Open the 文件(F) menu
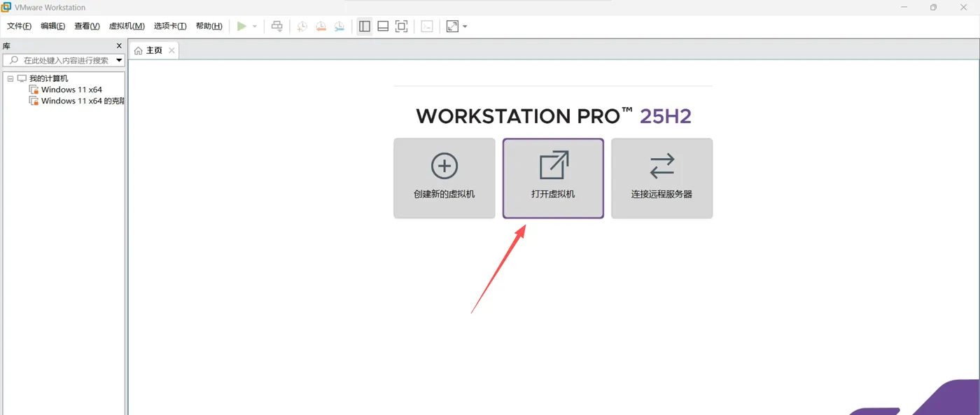Screen dimensions: 980x415 click(x=20, y=26)
